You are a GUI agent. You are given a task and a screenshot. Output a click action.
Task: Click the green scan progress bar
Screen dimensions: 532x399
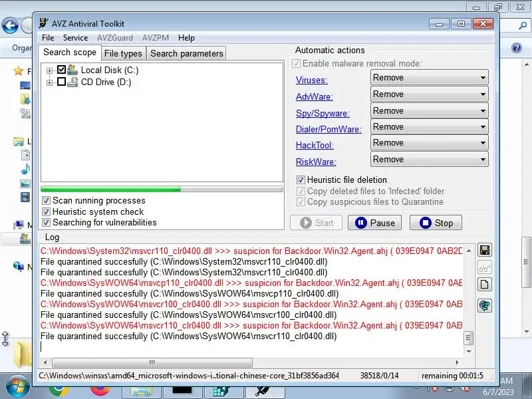162,189
